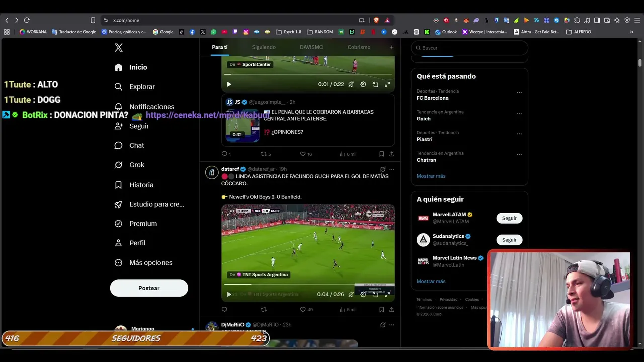The width and height of the screenshot is (644, 362).
Task: Focus the Buscar search field
Action: 469,48
